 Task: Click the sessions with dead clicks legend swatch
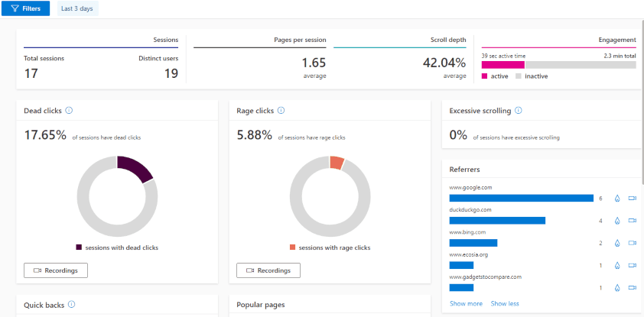(79, 247)
